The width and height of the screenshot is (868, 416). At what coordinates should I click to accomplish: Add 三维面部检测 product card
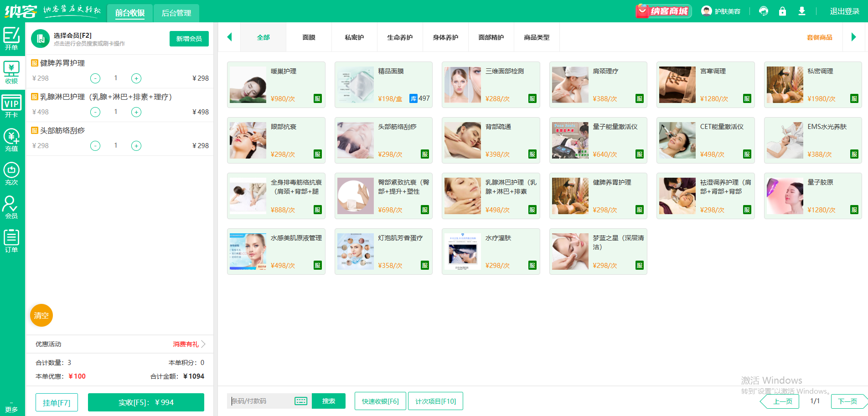(x=491, y=85)
